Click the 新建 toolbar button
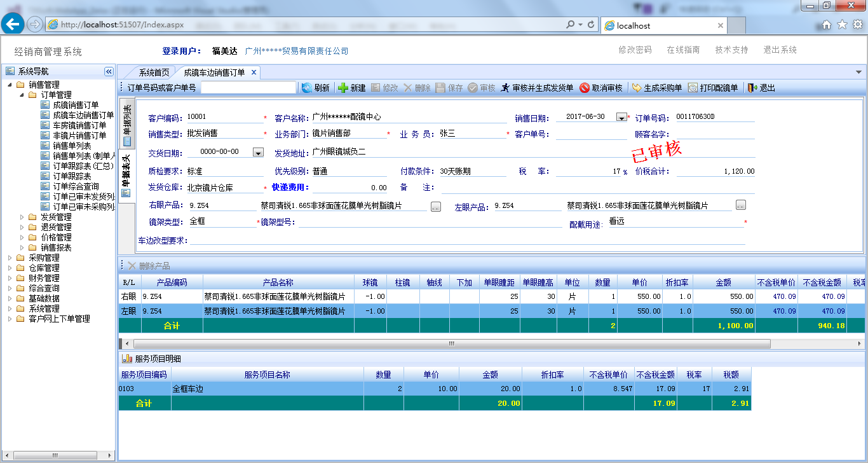The height and width of the screenshot is (463, 868). pyautogui.click(x=352, y=88)
